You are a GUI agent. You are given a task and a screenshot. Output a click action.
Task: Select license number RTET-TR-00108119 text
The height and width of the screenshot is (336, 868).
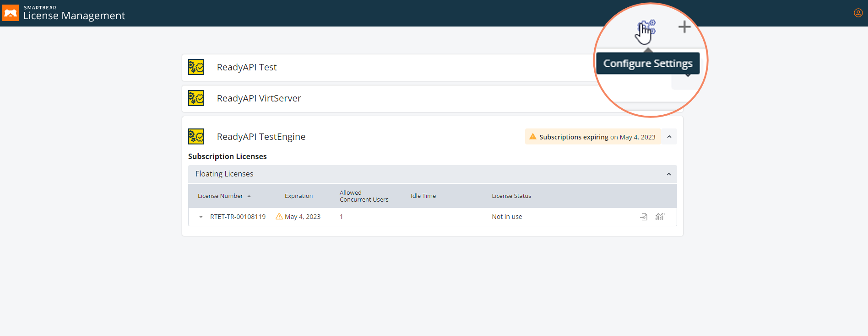[238, 217]
